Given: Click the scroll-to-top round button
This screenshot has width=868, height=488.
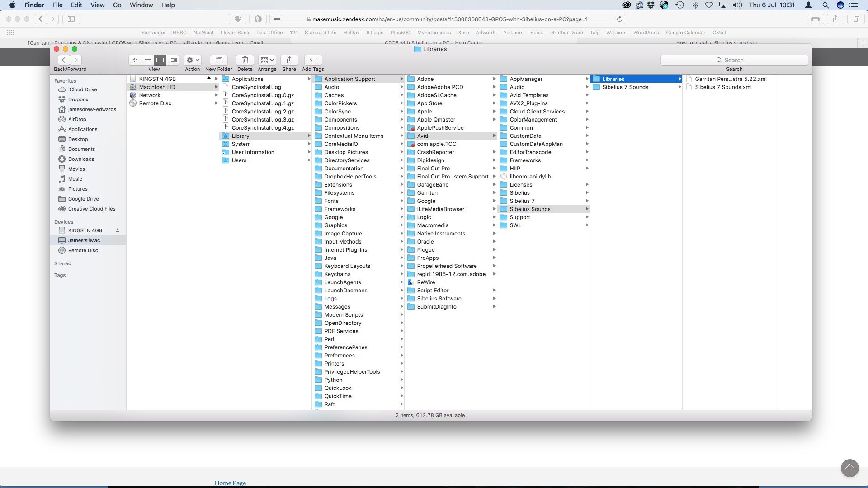Looking at the screenshot, I should (x=849, y=468).
